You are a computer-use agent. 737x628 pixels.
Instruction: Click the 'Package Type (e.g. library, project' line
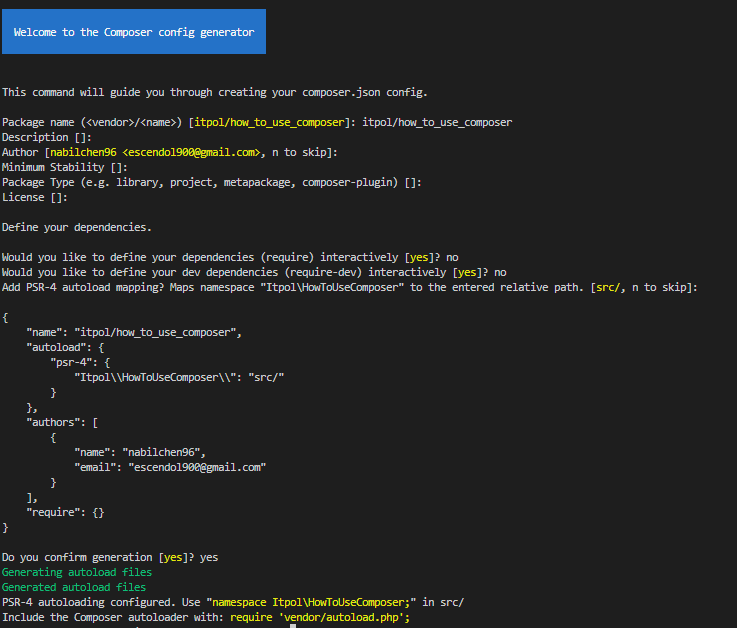coord(212,182)
